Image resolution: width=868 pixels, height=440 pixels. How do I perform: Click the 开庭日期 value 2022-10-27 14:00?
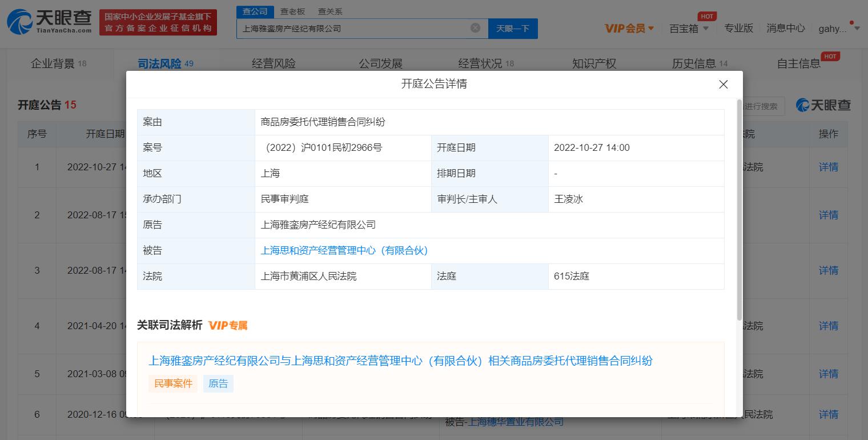pos(592,147)
